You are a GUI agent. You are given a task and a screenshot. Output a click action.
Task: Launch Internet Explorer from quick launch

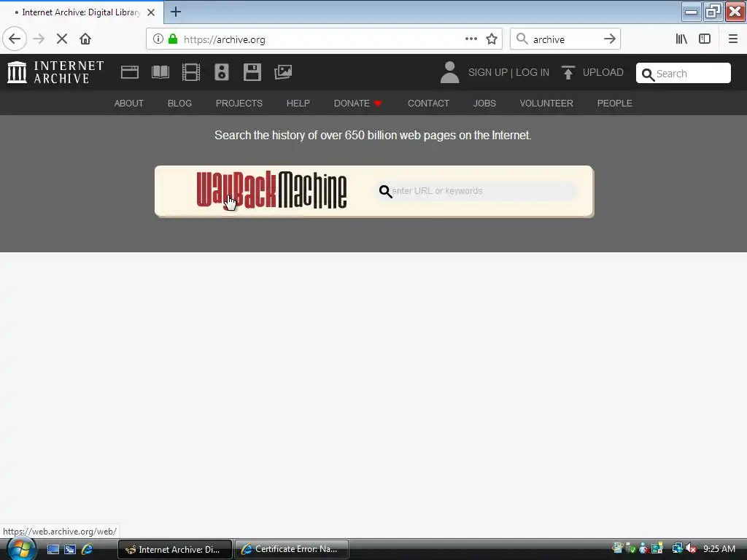click(x=88, y=550)
